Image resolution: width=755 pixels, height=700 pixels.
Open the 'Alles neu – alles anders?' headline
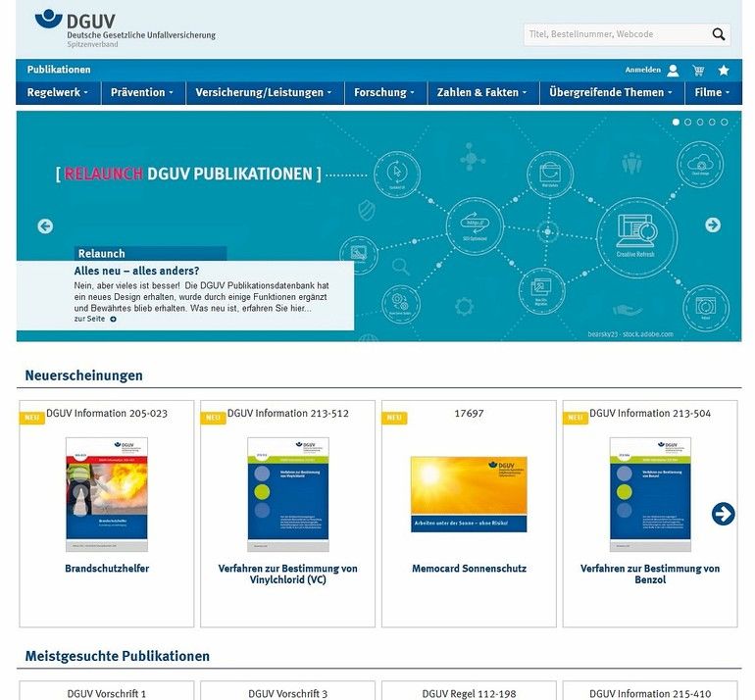[136, 271]
